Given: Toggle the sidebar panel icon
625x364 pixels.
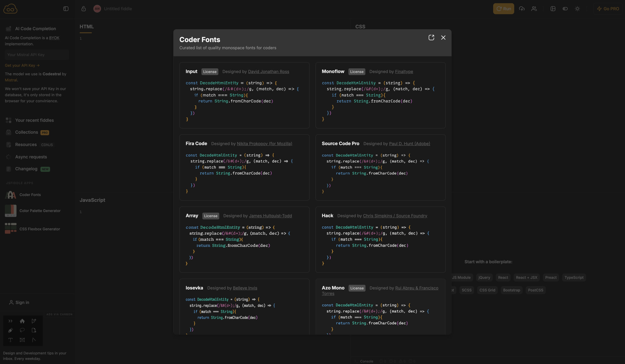Looking at the screenshot, I should (x=66, y=9).
